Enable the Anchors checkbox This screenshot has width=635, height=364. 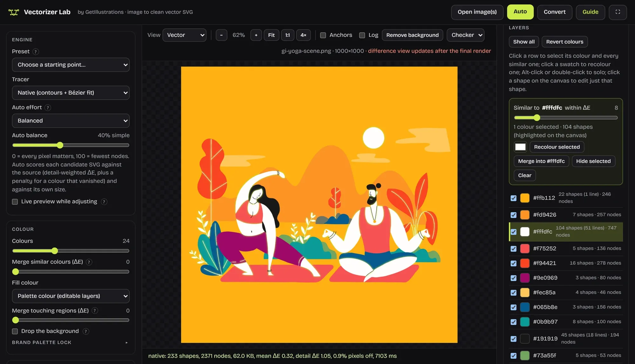pos(323,35)
